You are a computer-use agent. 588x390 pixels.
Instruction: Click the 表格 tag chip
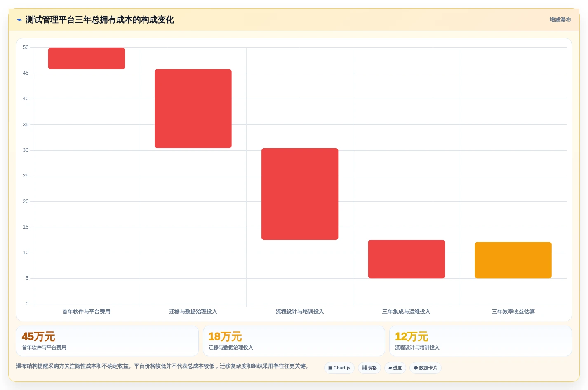(369, 368)
